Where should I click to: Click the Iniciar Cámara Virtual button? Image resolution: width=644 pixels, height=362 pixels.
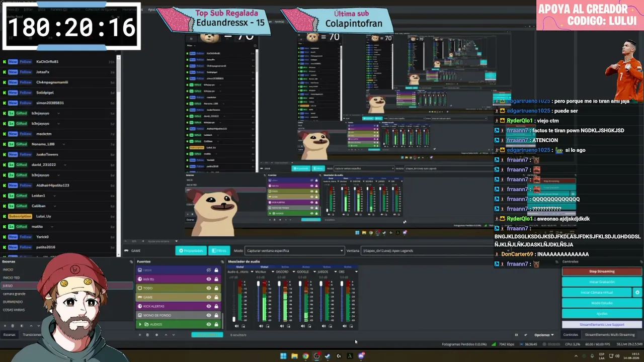[597, 292]
